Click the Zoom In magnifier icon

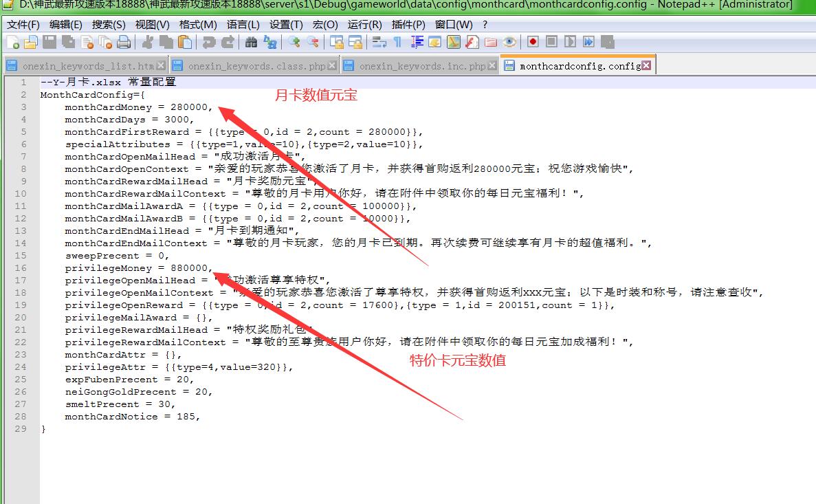(x=294, y=42)
